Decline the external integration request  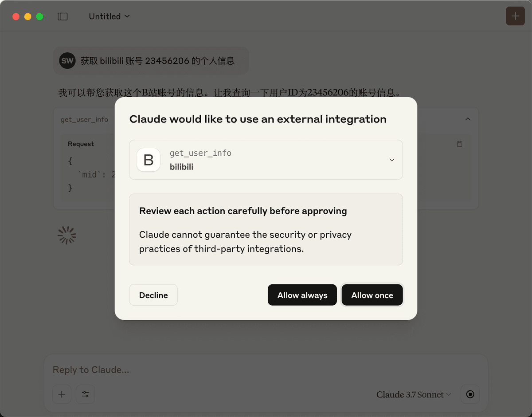point(153,295)
